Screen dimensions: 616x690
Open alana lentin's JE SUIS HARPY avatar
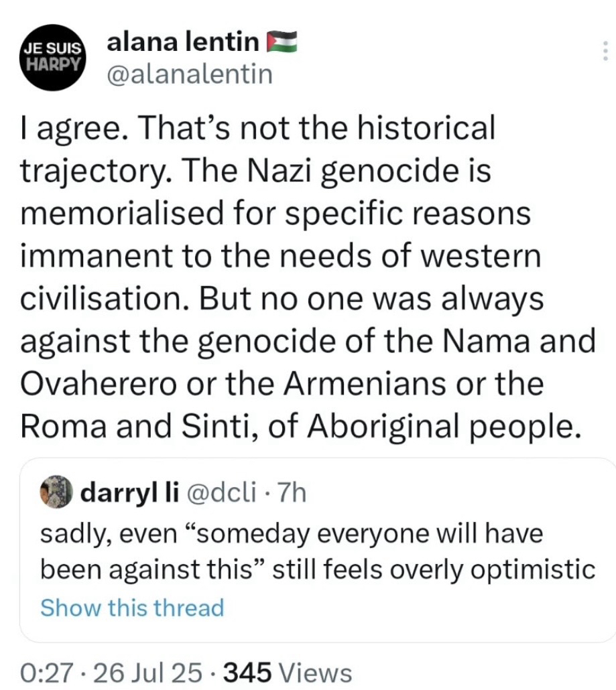52,58
